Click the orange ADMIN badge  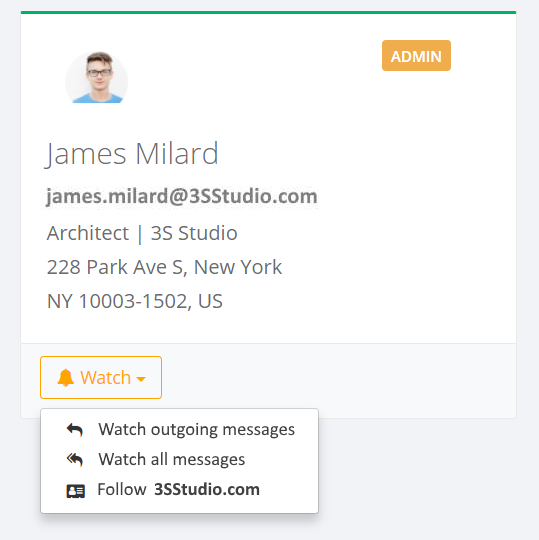[416, 55]
